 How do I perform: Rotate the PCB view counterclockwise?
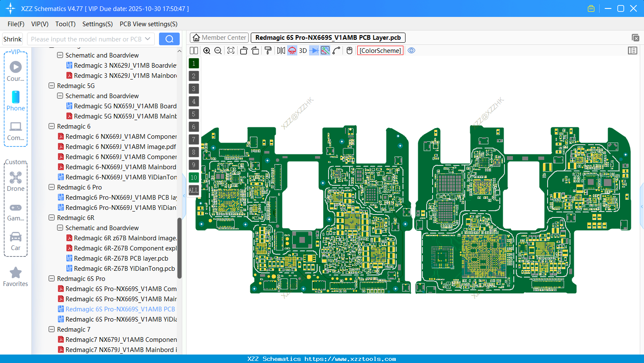coord(244,50)
